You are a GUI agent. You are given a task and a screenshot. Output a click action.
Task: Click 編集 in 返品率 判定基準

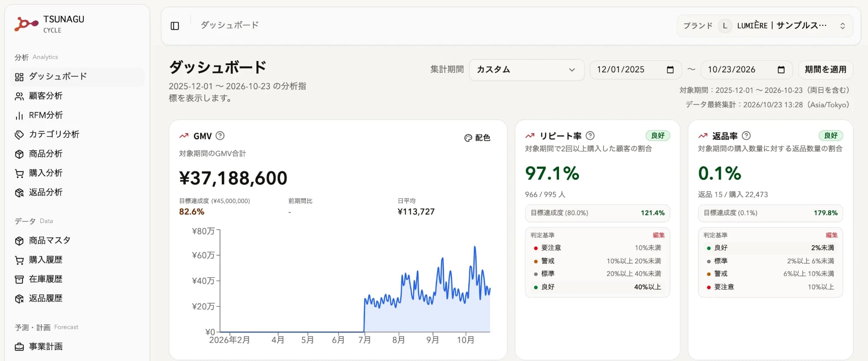(832, 235)
